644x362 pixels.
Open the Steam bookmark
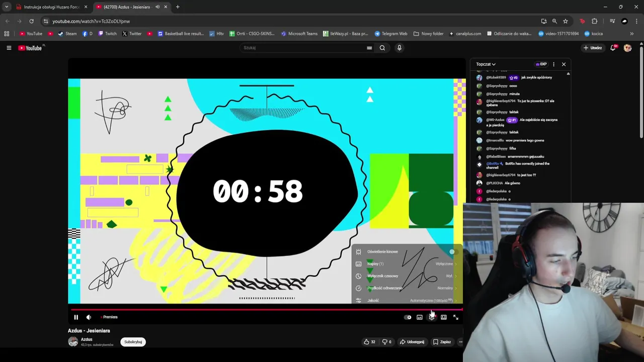[67, 34]
